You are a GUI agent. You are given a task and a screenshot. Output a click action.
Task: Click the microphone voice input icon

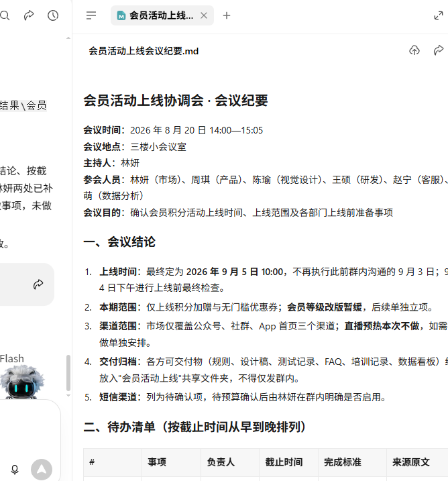click(x=15, y=470)
